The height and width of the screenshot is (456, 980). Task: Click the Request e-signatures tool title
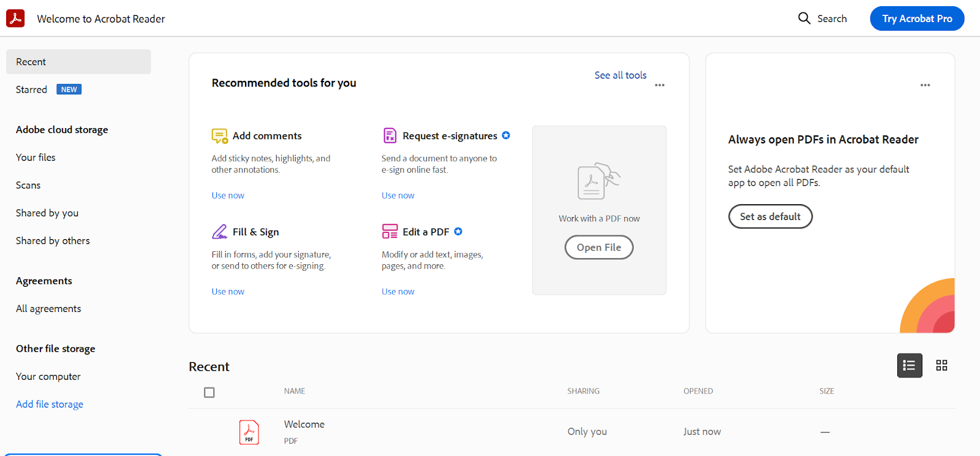click(x=450, y=135)
